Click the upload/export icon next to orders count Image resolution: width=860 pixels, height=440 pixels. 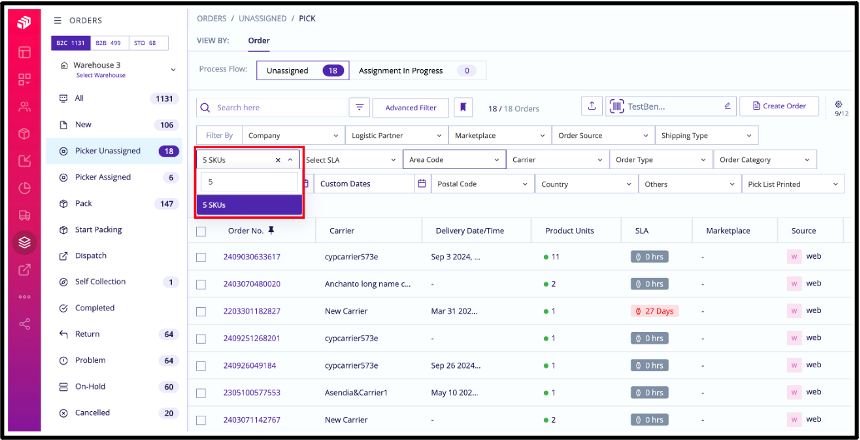pos(591,106)
